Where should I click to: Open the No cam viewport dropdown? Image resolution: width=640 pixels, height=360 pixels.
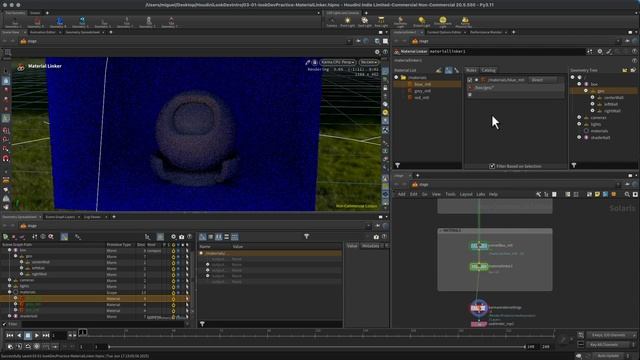pos(368,62)
